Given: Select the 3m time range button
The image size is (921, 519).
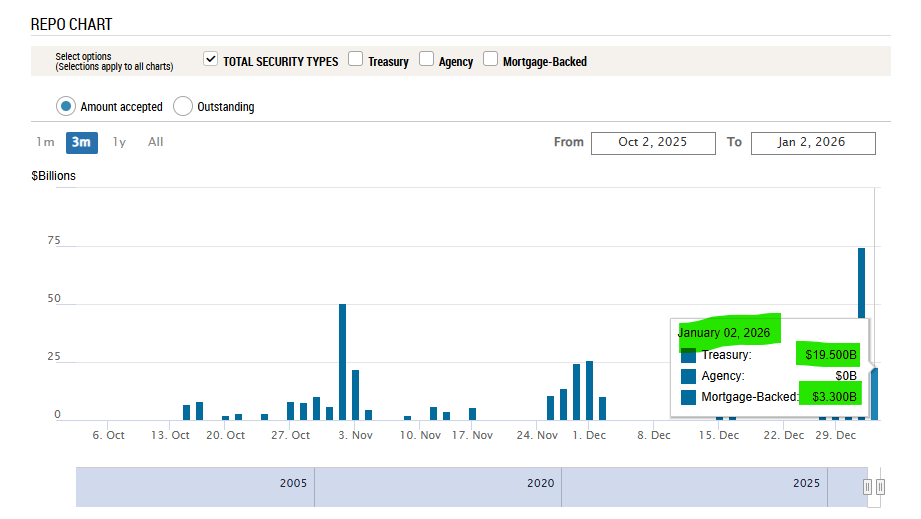Looking at the screenshot, I should 82,142.
